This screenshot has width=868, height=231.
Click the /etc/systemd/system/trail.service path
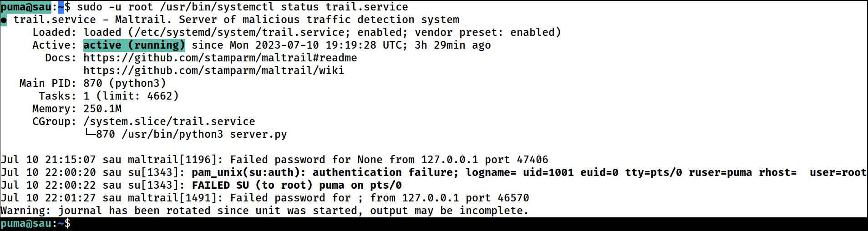coord(239,32)
